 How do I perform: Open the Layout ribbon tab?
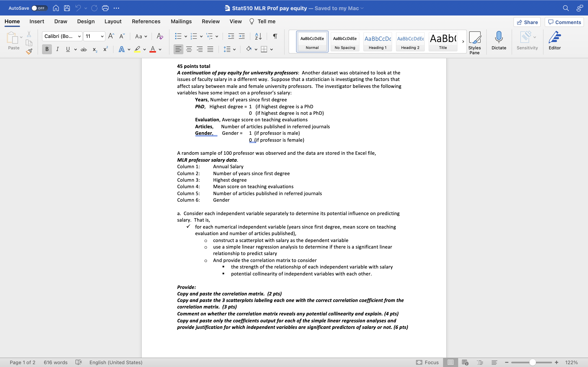coord(113,21)
